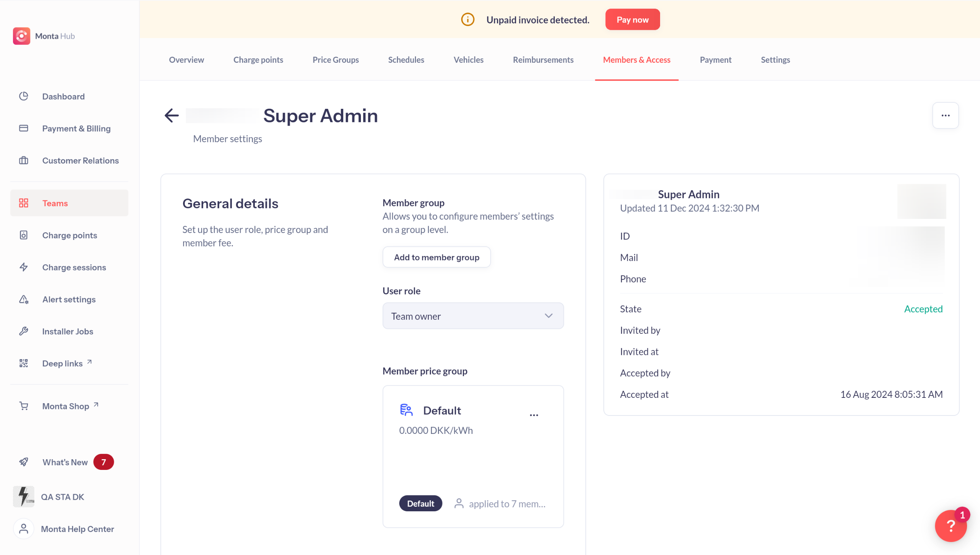Open the Dashboard pie chart icon
Viewport: 980px width, 555px height.
pos(24,96)
